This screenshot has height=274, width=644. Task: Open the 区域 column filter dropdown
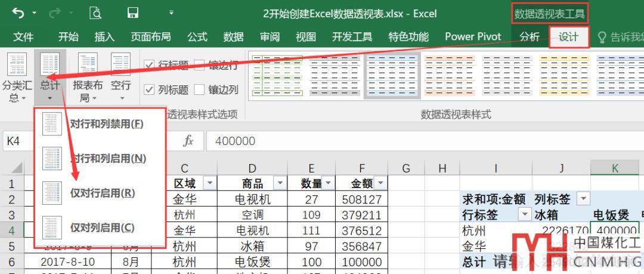pos(210,183)
